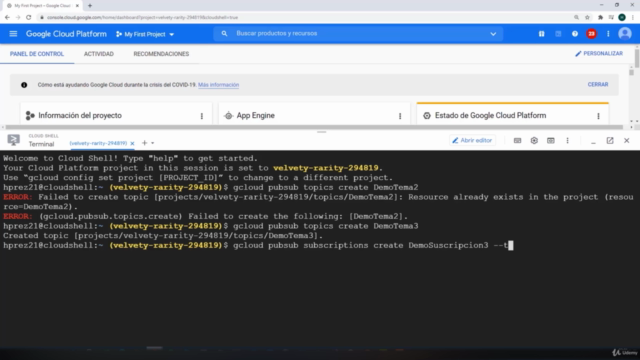Click the 'Created topic' output line
The width and height of the screenshot is (640, 360).
coord(163,236)
